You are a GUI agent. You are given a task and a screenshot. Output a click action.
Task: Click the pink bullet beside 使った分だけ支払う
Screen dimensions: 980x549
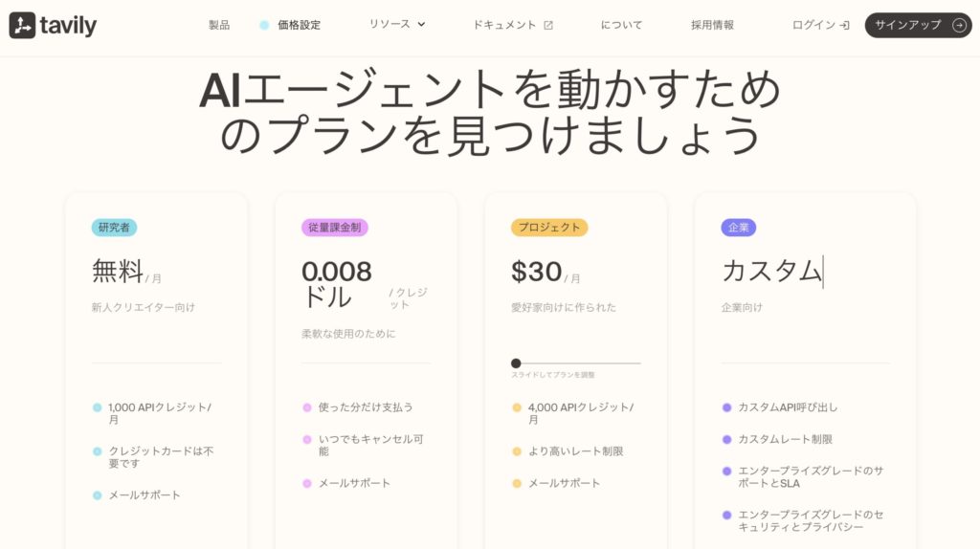307,407
